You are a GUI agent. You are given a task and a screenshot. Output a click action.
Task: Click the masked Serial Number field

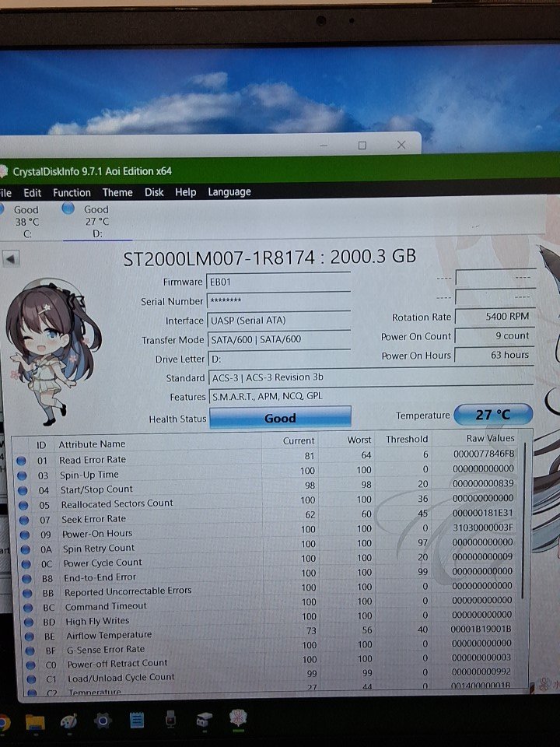(x=278, y=300)
